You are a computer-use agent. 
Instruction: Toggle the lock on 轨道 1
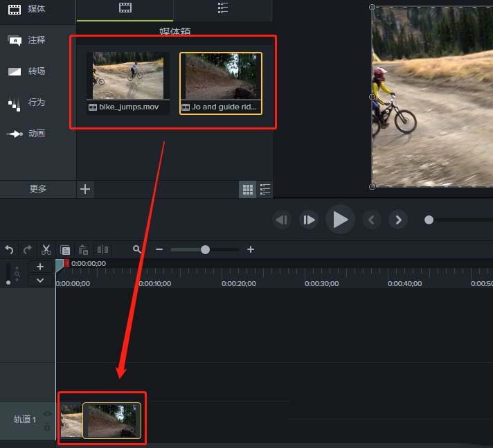pyautogui.click(x=47, y=427)
